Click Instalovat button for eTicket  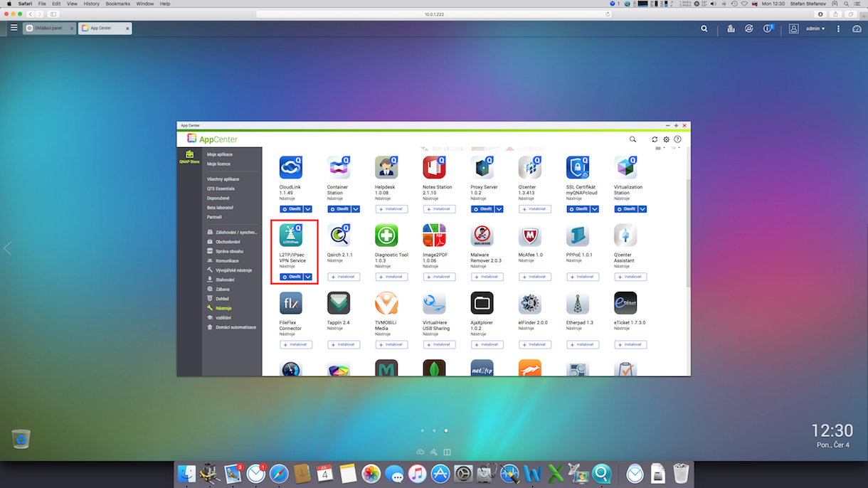[x=630, y=344]
